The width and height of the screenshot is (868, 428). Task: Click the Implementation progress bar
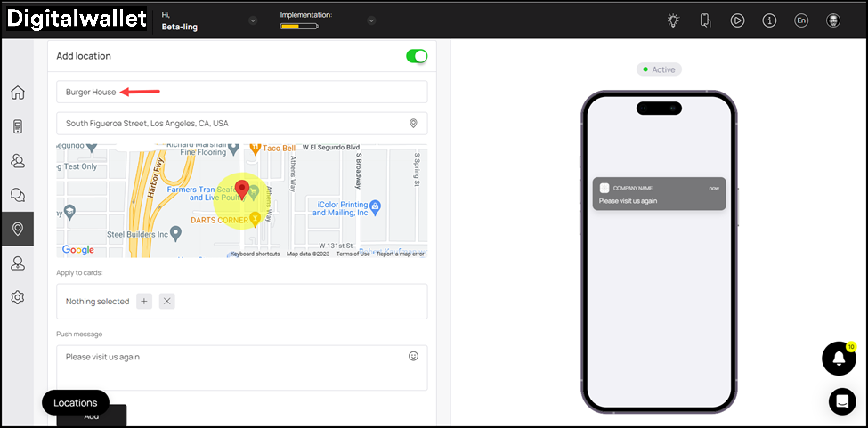pos(299,27)
